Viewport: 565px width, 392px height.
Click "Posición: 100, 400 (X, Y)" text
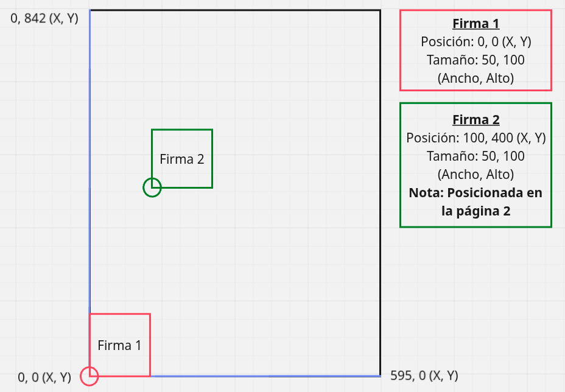[476, 138]
